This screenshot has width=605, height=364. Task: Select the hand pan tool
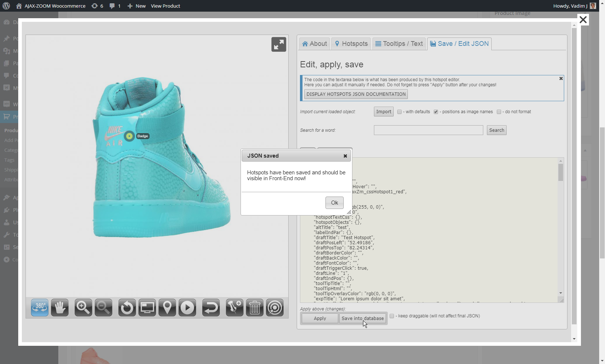[60, 308]
